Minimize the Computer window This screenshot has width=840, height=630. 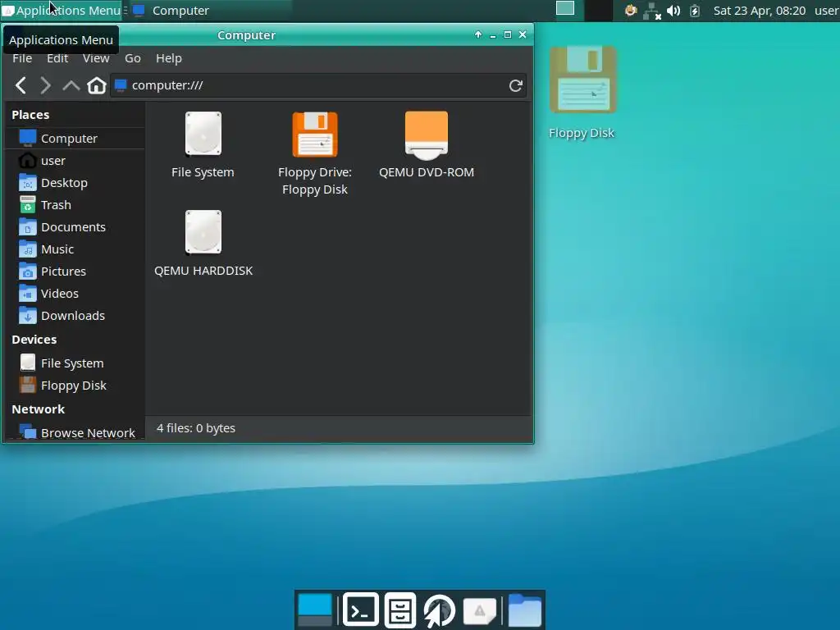[x=493, y=34]
